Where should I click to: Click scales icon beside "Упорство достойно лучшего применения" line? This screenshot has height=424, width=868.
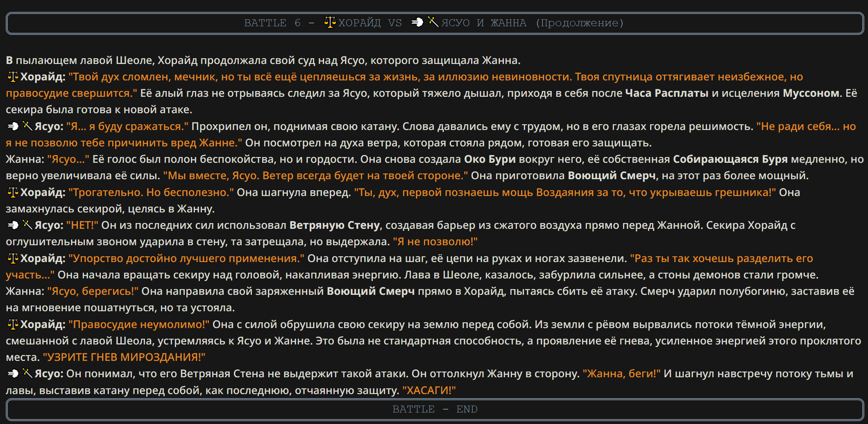coord(13,258)
